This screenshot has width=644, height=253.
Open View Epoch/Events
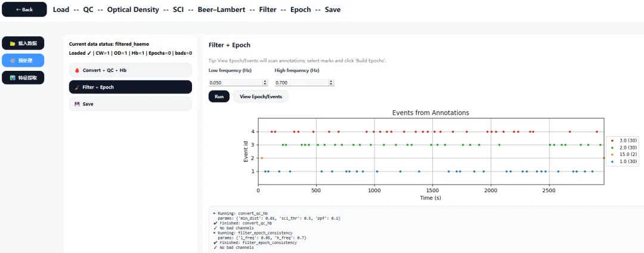pyautogui.click(x=261, y=96)
